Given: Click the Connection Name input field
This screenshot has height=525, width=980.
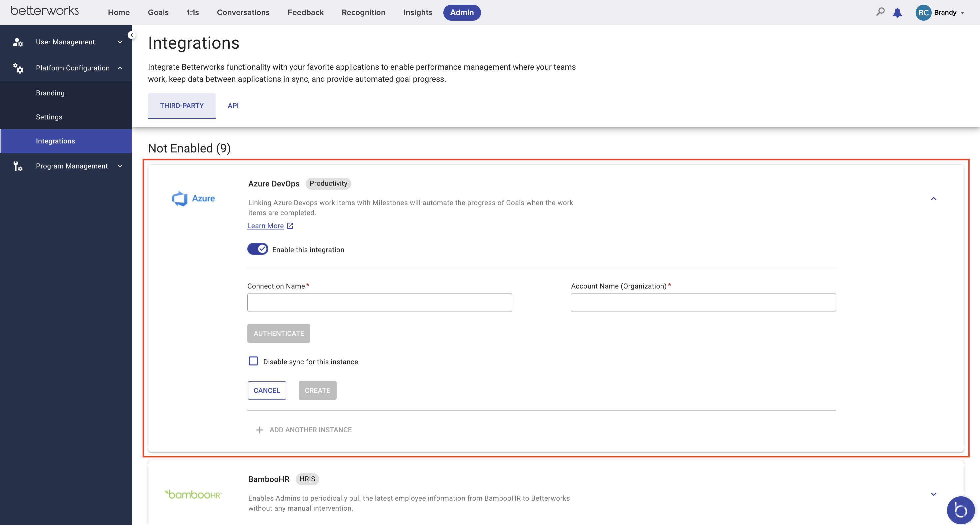Looking at the screenshot, I should pyautogui.click(x=379, y=302).
